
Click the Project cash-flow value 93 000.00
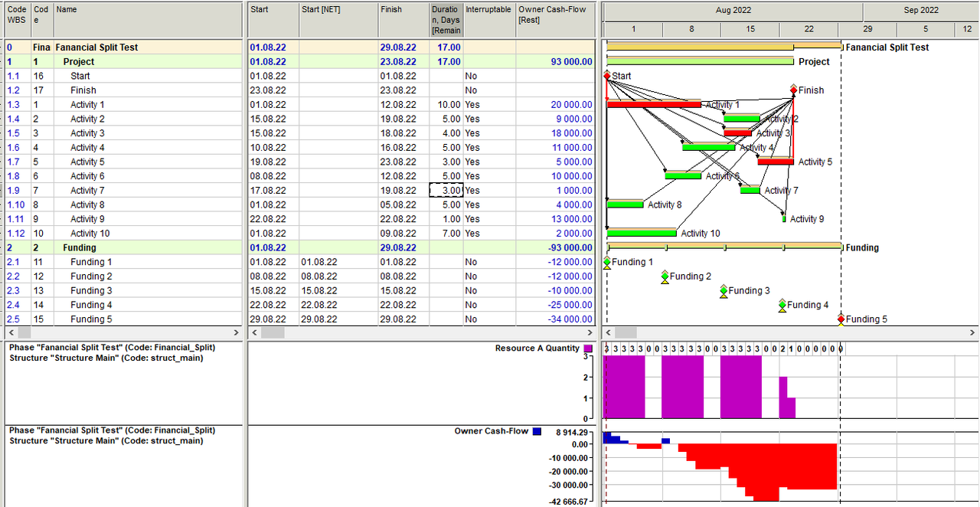coord(571,61)
